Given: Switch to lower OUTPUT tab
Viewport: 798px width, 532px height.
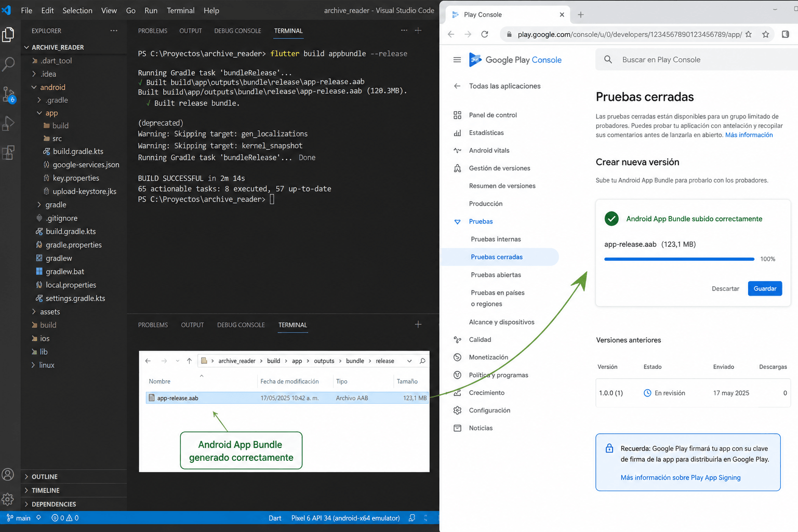Looking at the screenshot, I should click(192, 325).
